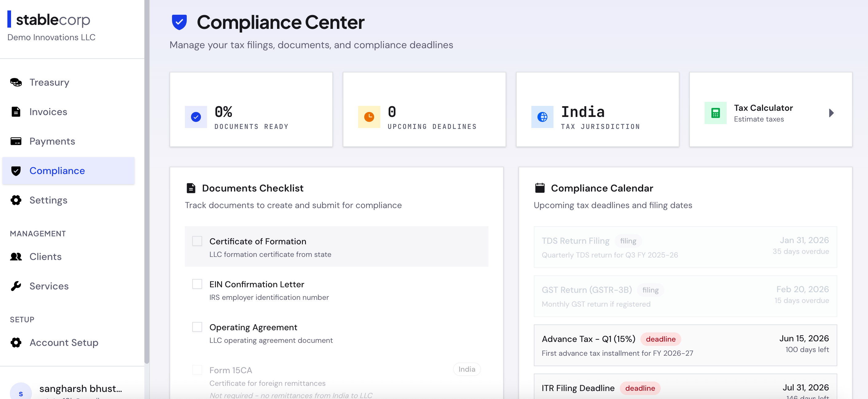This screenshot has height=399, width=868.
Task: Click the Clients people icon
Action: 16,257
